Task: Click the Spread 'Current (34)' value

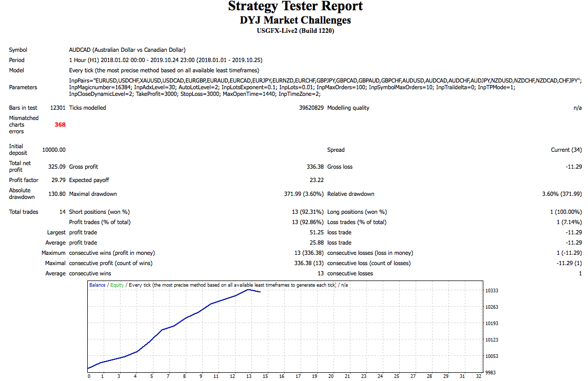Action: 566,150
